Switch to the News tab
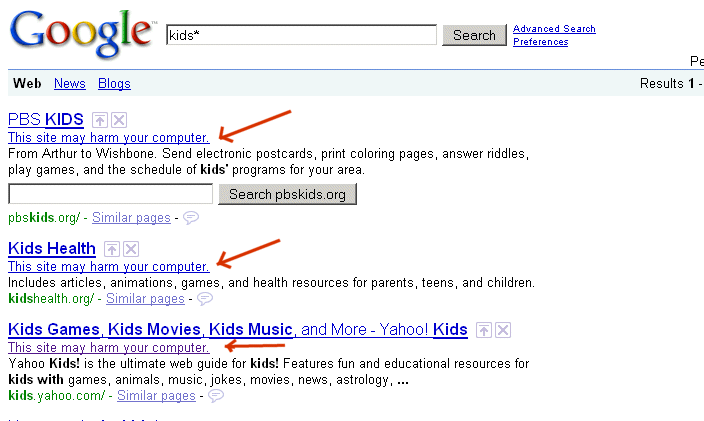This screenshot has width=704, height=421. click(70, 83)
